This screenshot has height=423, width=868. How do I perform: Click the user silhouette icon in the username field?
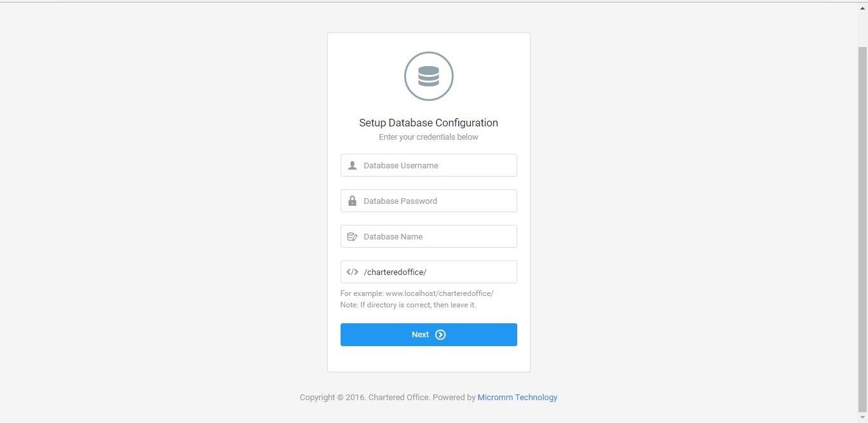coord(352,165)
